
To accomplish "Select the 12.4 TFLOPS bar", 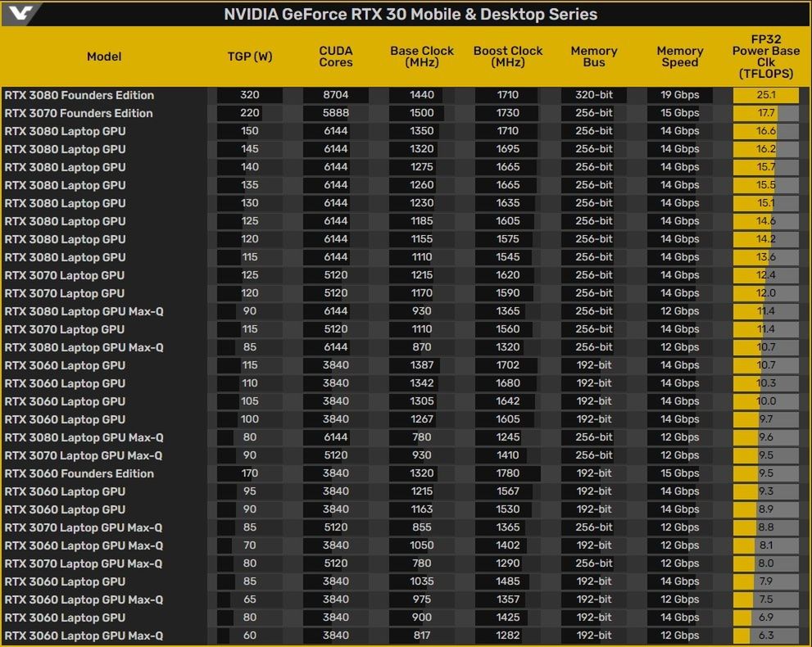I will [766, 275].
